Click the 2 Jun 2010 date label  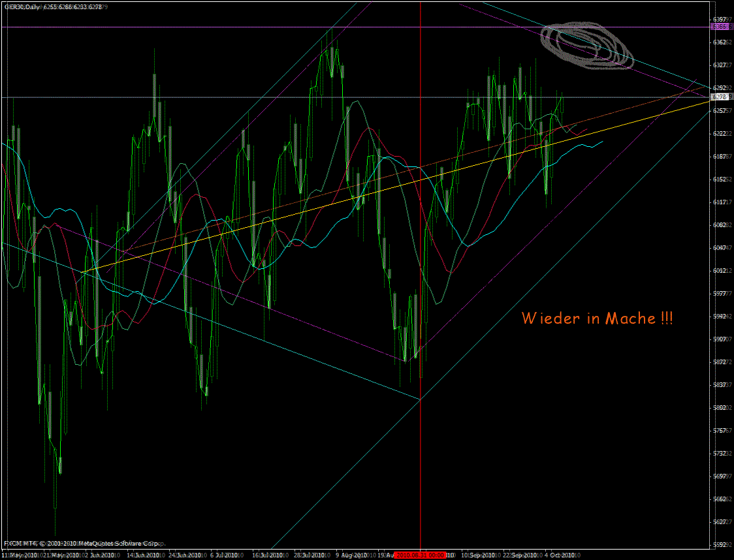pyautogui.click(x=101, y=555)
